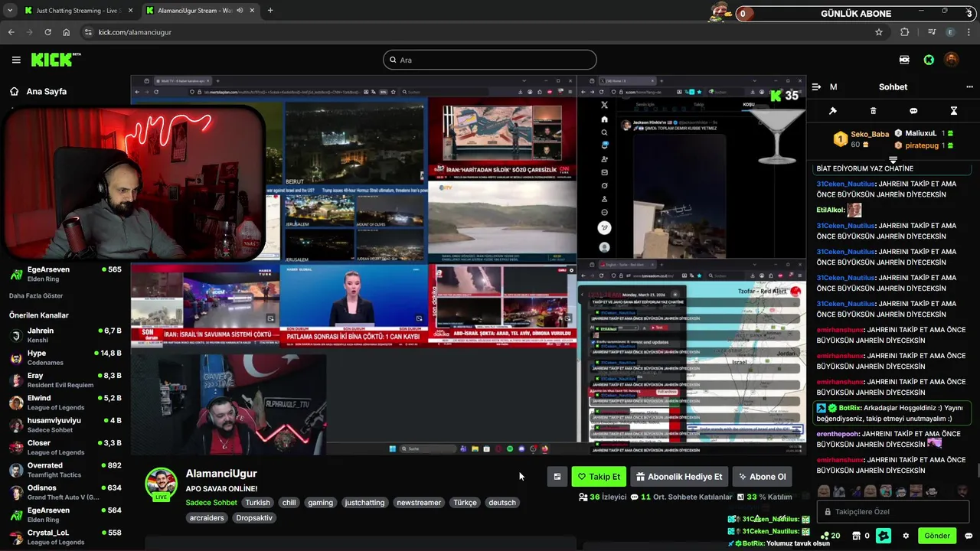Select the newstreamer tag

[419, 503]
